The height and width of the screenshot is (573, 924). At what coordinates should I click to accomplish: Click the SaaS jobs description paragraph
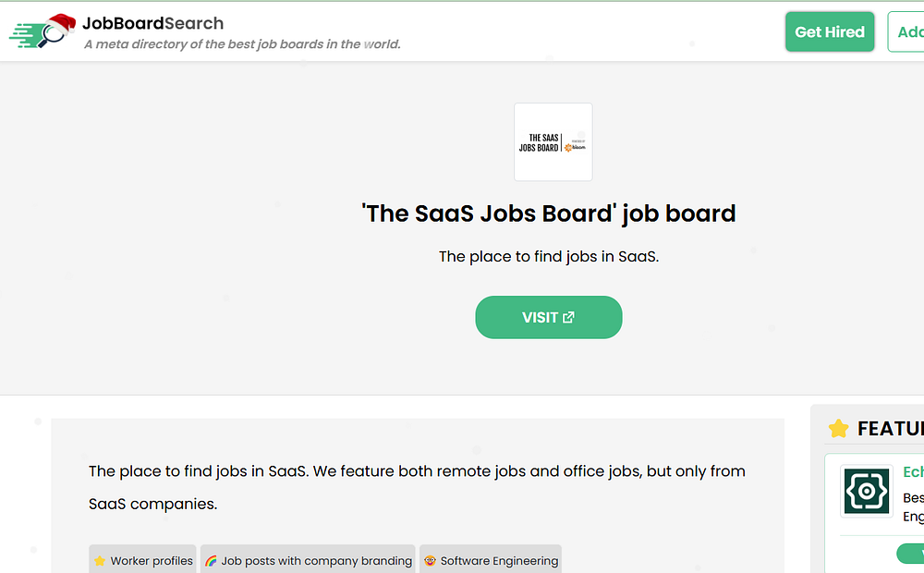[x=417, y=487]
